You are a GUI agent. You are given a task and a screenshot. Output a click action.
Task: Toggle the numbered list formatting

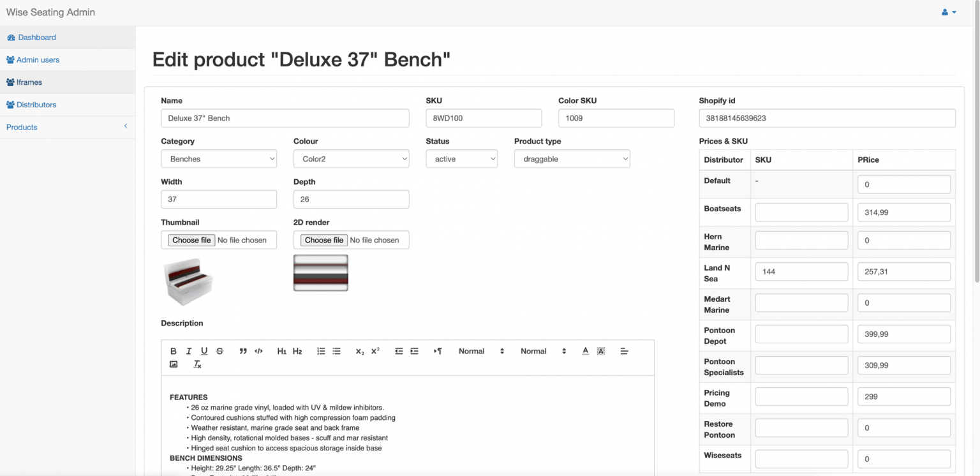(x=321, y=350)
